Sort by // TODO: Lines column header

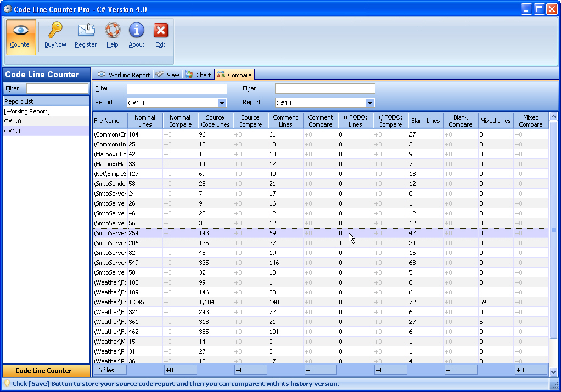pyautogui.click(x=355, y=121)
